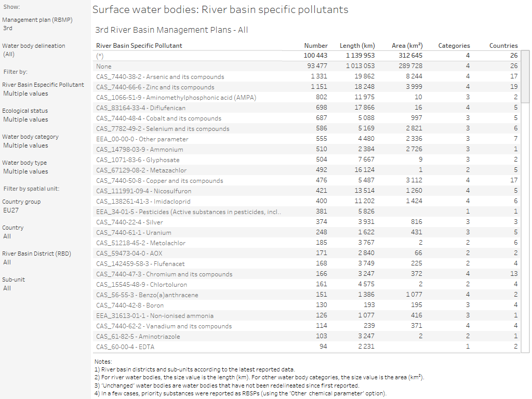This screenshot has width=532, height=399.
Task: Click the Countries column header
Action: (x=503, y=46)
